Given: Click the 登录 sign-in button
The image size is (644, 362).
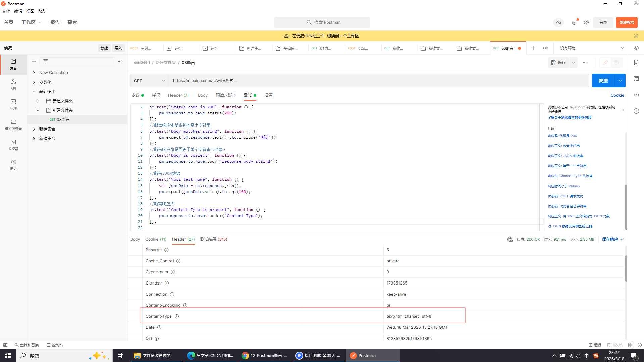Looking at the screenshot, I should click(603, 22).
